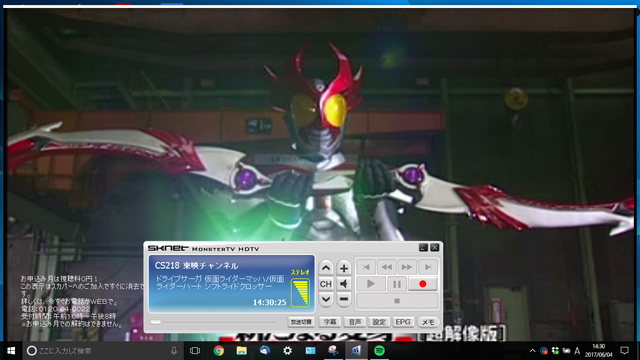Click the red-and-blue circular tray icon
Image resolution: width=640 pixels, height=360 pixels.
pyautogui.click(x=544, y=351)
